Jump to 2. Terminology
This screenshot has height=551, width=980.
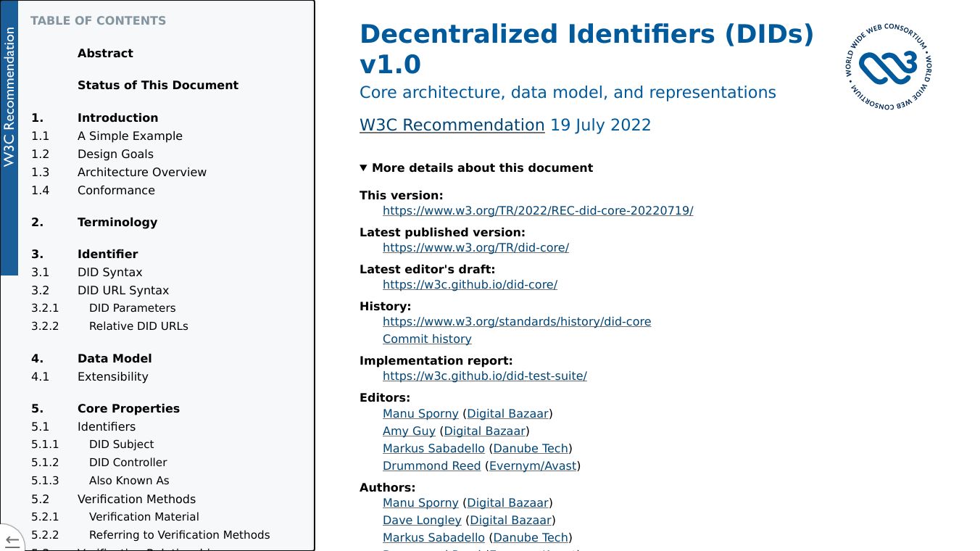(x=94, y=222)
